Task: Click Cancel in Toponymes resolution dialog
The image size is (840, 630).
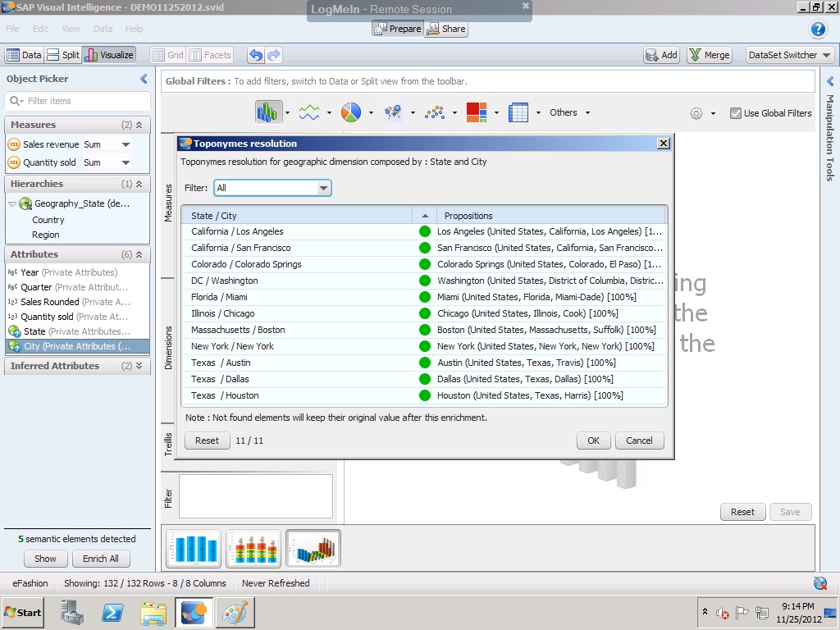Action: tap(639, 441)
